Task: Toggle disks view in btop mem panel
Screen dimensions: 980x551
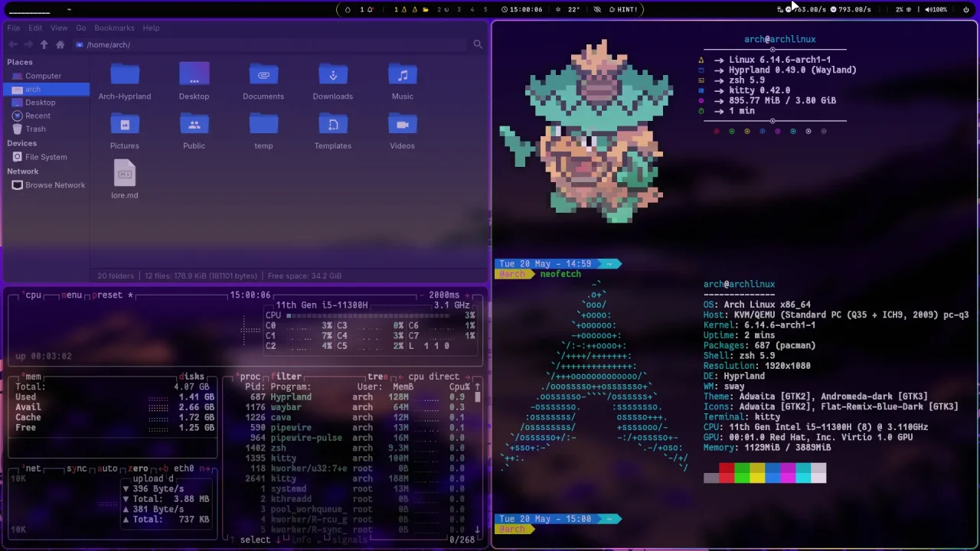Action: point(191,377)
